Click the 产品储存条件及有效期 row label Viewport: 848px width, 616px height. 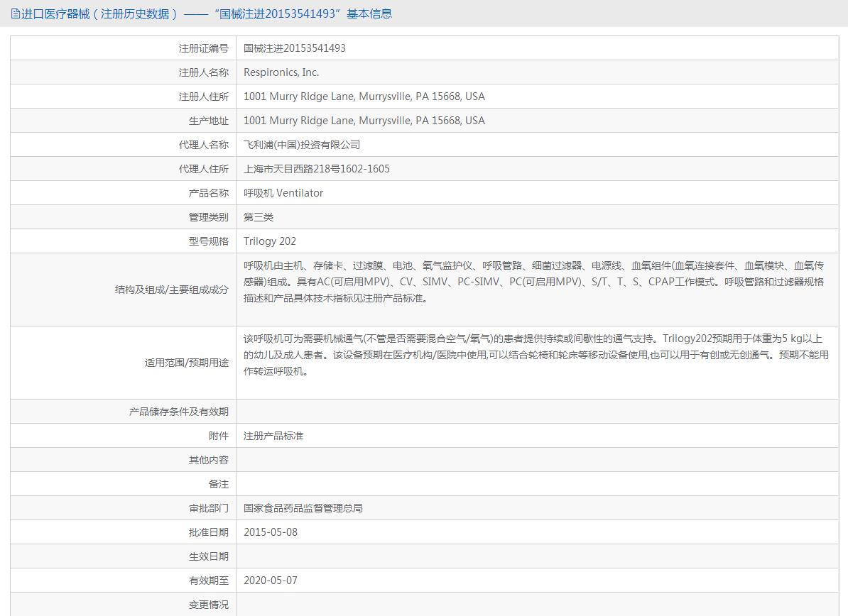[x=178, y=412]
